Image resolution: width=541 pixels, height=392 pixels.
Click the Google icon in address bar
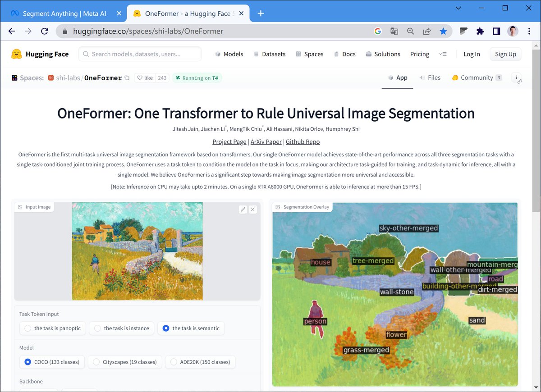click(378, 31)
